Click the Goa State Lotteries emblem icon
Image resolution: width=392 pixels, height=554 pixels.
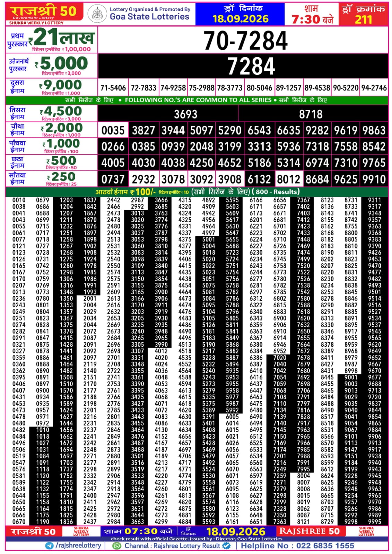click(97, 14)
